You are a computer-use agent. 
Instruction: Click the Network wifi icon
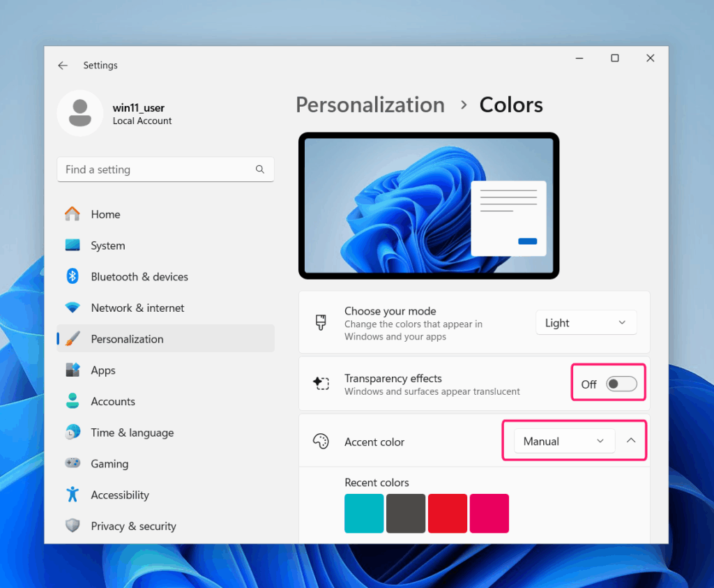tap(73, 308)
